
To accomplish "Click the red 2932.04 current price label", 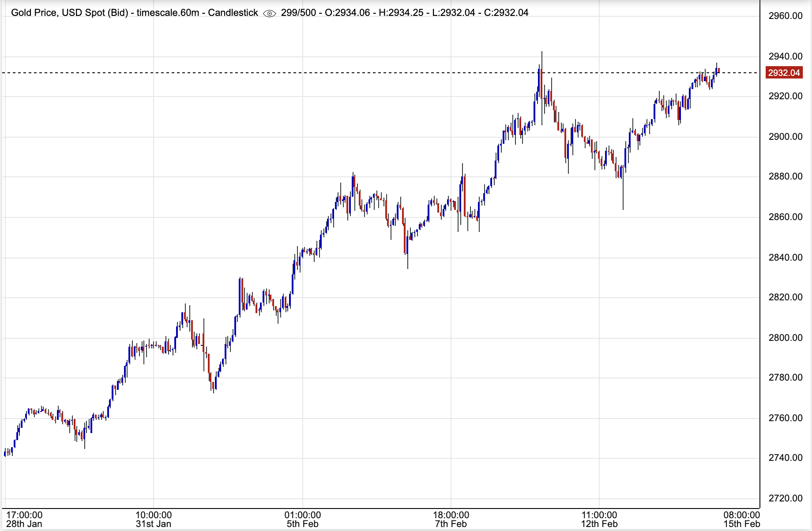I will pos(784,73).
